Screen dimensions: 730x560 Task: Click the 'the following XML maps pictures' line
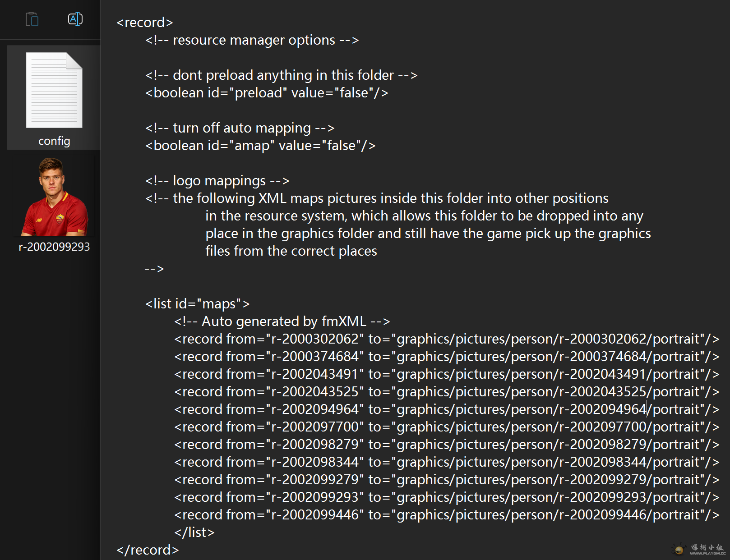tap(377, 198)
